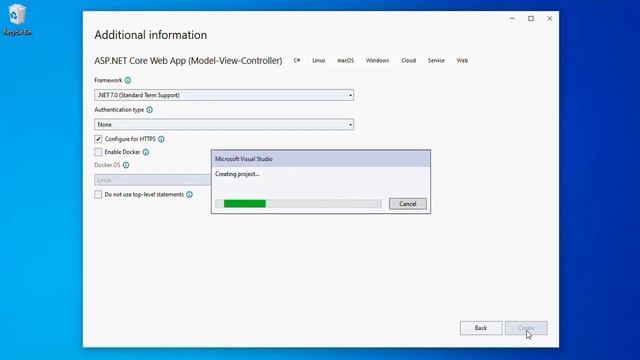Click the Docker OS info icon
The image size is (640, 360).
click(126, 165)
